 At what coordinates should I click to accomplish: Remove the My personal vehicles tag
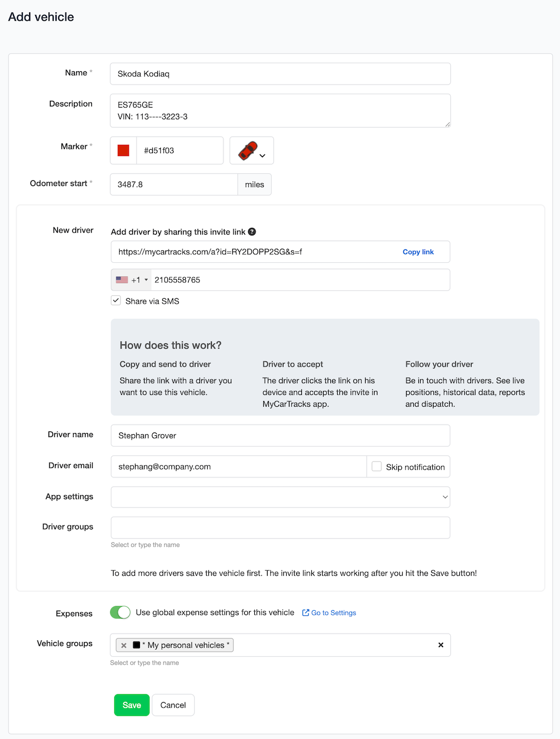124,645
